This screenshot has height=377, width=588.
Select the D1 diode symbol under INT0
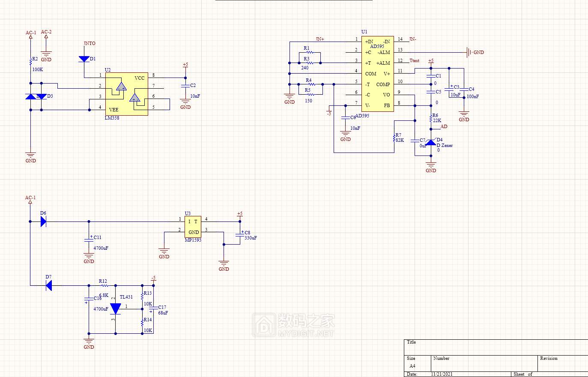coord(84,59)
